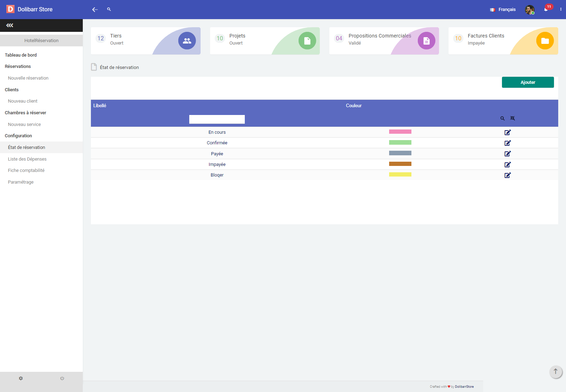The width and height of the screenshot is (566, 392).
Task: Open Paramétrage
Action: pyautogui.click(x=21, y=182)
